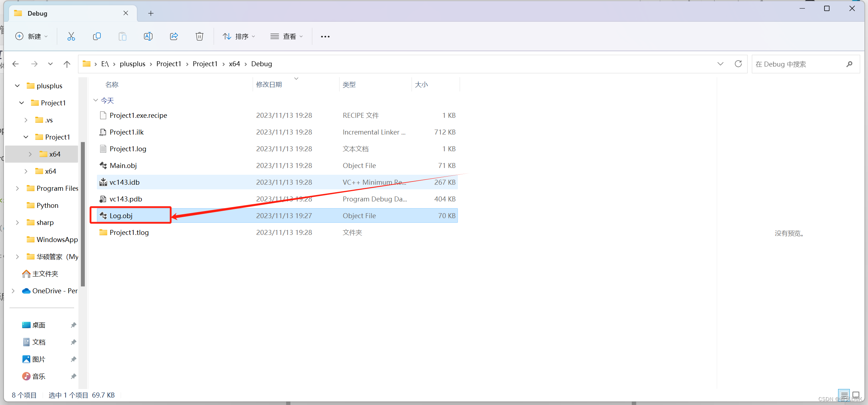Refresh the current folder view

click(738, 64)
